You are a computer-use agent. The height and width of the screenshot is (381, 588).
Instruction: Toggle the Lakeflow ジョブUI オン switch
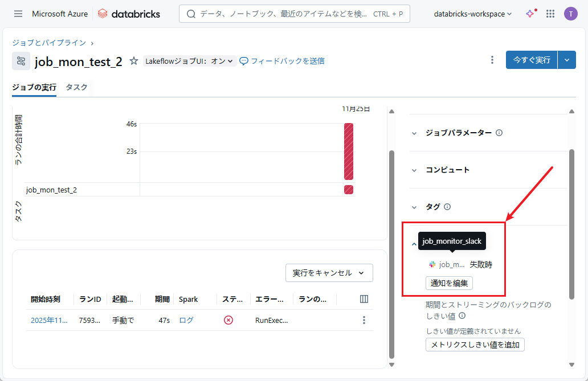tap(190, 61)
